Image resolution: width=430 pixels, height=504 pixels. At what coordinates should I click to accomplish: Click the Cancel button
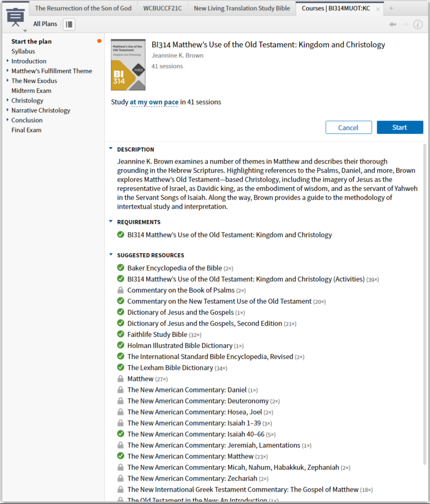tap(348, 127)
